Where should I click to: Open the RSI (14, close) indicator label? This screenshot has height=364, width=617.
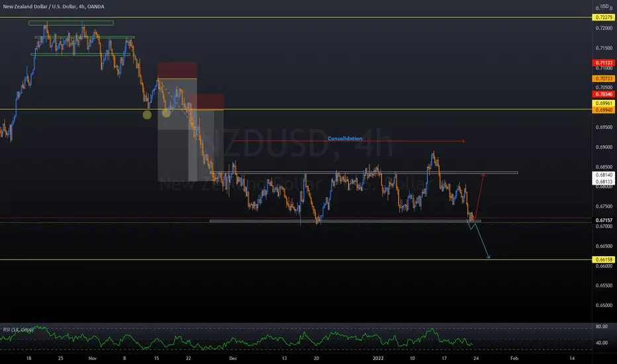(x=18, y=330)
